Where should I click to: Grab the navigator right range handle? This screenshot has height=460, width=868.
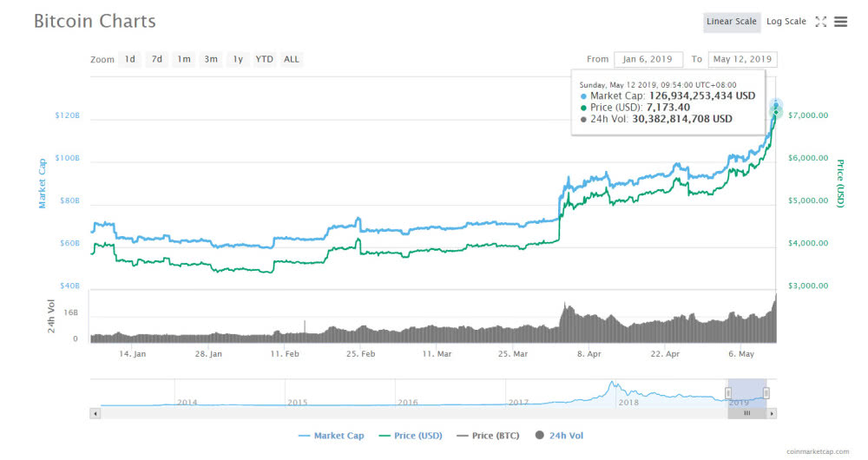766,393
